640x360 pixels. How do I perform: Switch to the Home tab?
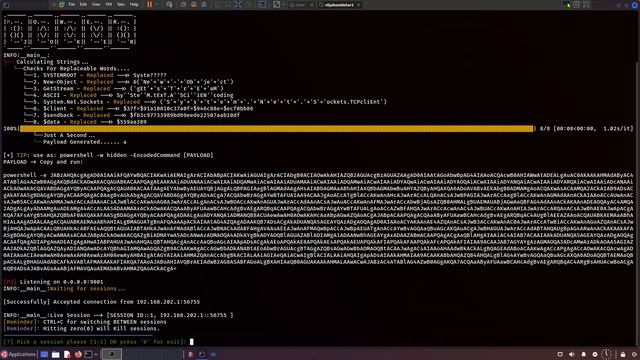(x=302, y=4)
